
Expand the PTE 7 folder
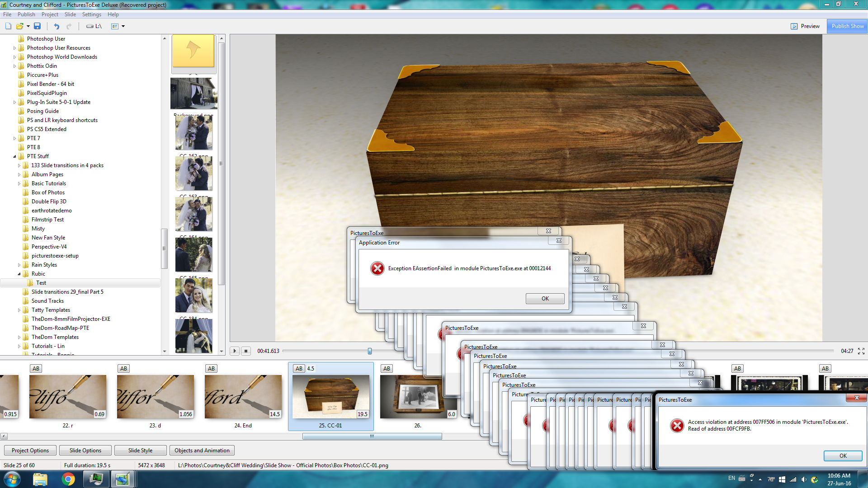[x=14, y=138]
